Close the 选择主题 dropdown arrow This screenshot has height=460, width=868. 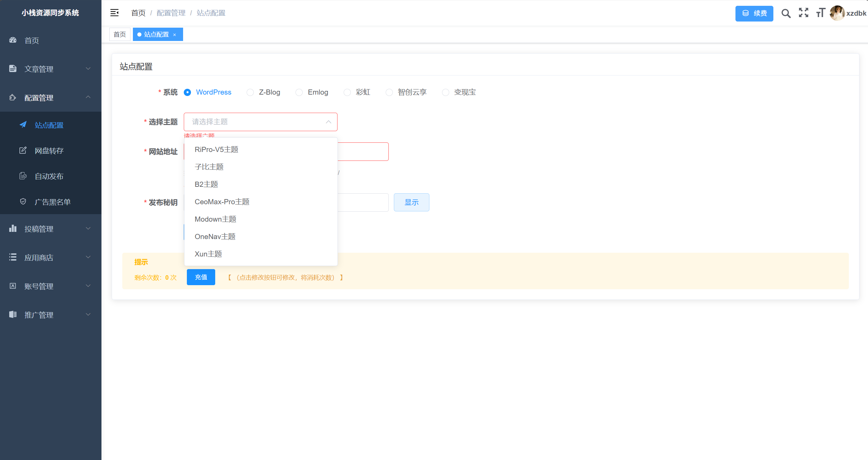coord(328,122)
